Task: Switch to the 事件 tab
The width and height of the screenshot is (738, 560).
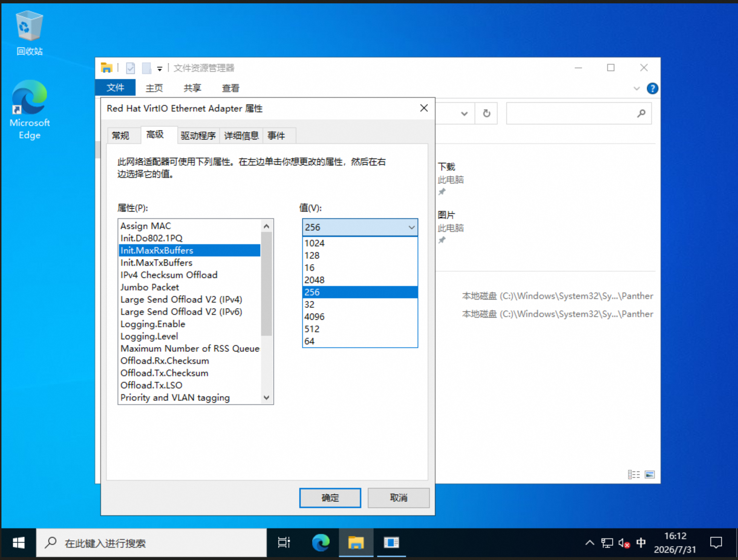Action: (x=276, y=136)
